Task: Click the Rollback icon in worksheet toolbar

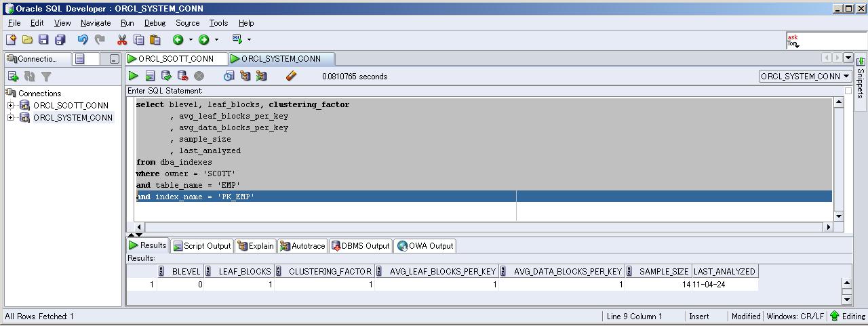Action: pyautogui.click(x=182, y=76)
